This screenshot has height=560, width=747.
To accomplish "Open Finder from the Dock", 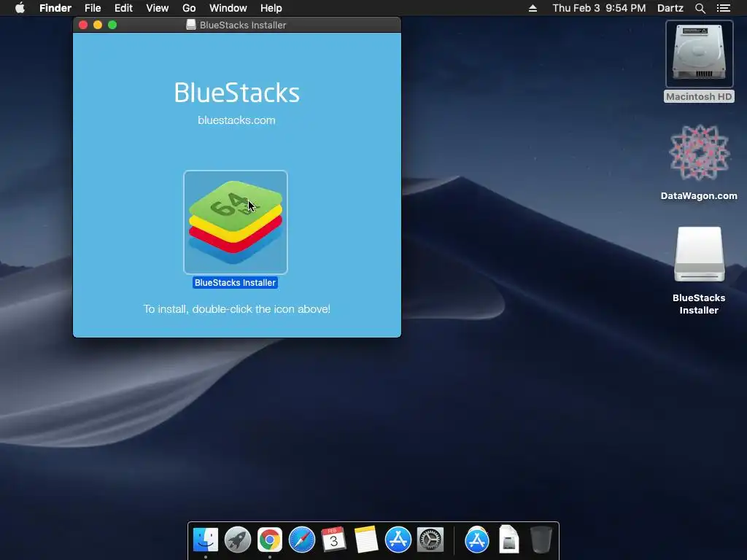I will pos(206,540).
